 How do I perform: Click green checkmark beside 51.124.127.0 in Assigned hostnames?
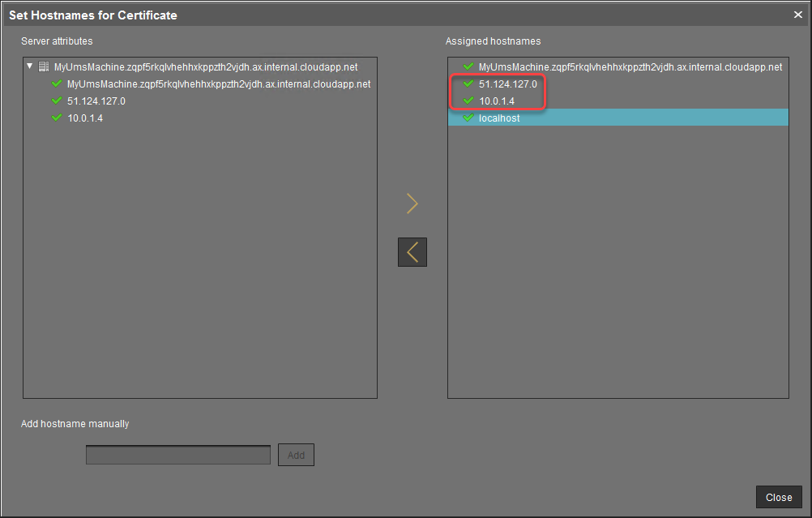[468, 83]
